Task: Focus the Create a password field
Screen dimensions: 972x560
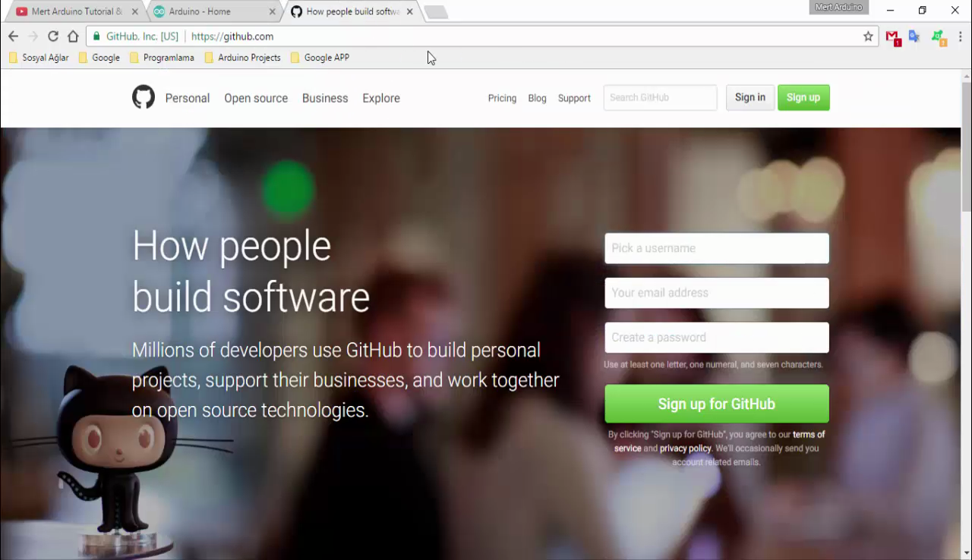Action: point(717,338)
